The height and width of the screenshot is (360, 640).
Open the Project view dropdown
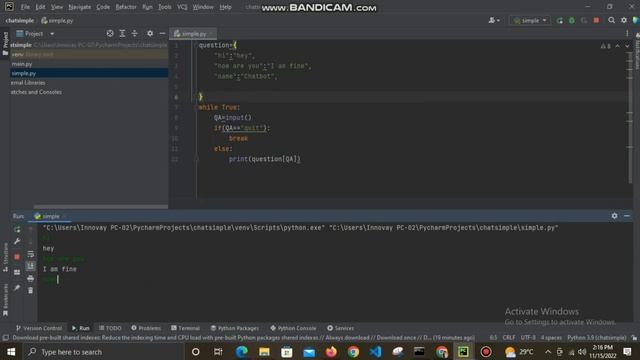[x=35, y=33]
